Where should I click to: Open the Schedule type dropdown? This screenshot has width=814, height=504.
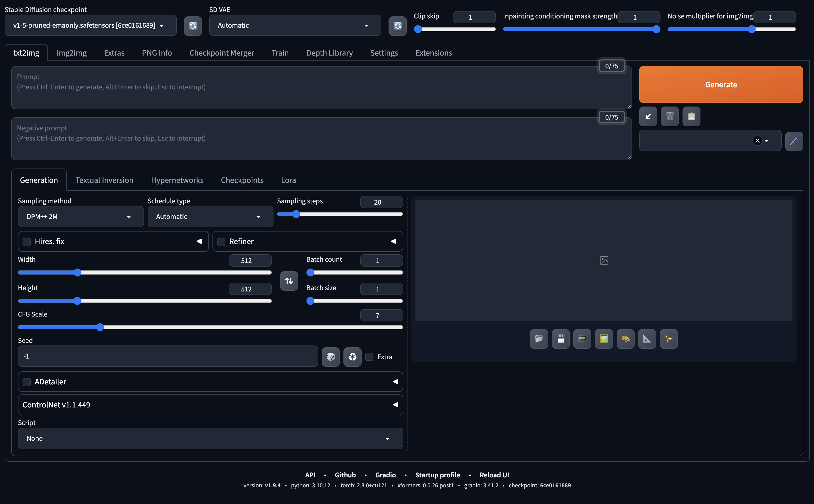click(210, 217)
